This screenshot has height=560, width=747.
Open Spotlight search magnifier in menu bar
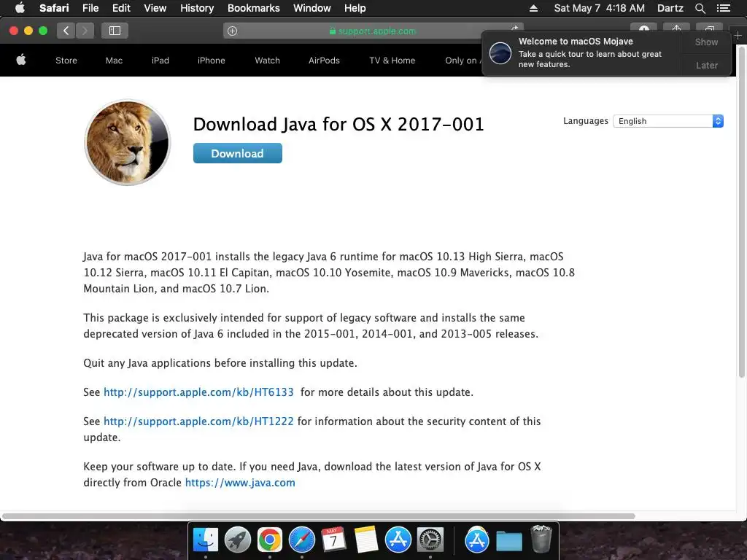coord(700,8)
